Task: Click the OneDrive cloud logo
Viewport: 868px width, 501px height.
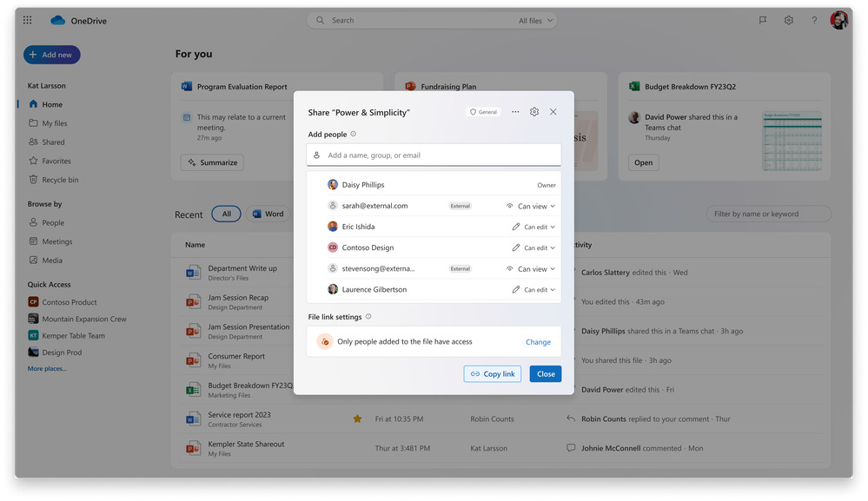Action: click(58, 19)
